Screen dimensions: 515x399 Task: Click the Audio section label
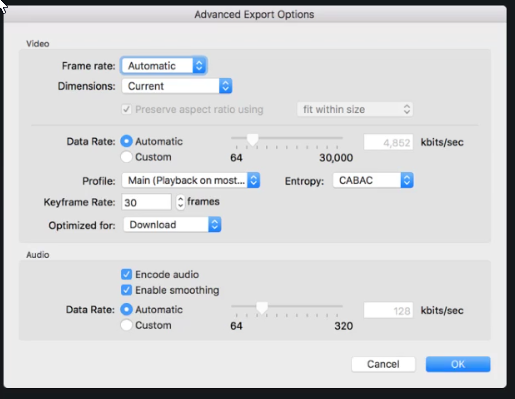click(x=38, y=255)
